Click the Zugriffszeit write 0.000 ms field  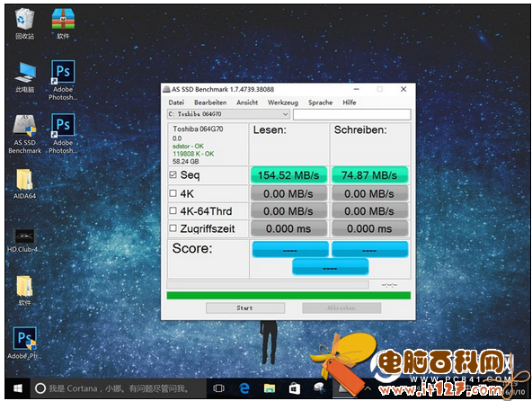click(369, 228)
